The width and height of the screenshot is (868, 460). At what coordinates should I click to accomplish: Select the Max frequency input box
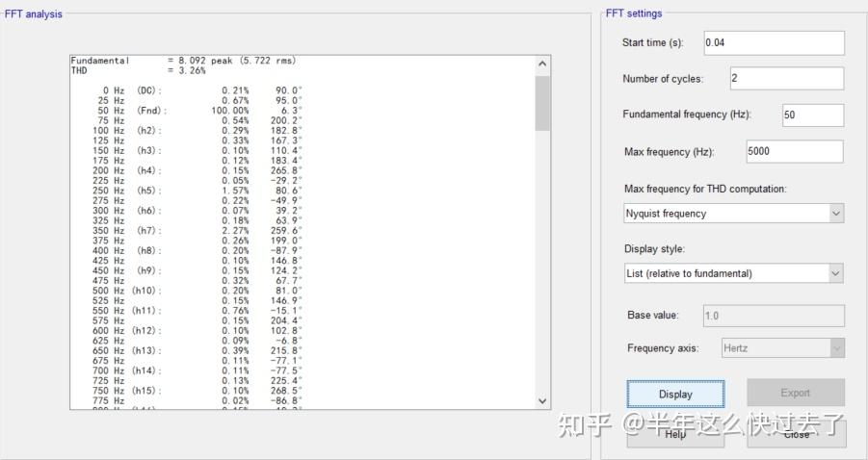click(795, 151)
